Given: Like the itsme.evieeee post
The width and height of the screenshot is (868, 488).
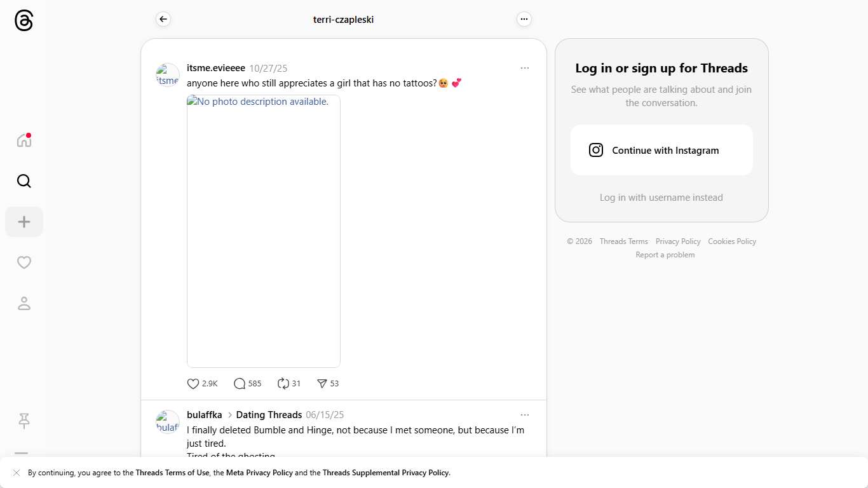Looking at the screenshot, I should 193,384.
